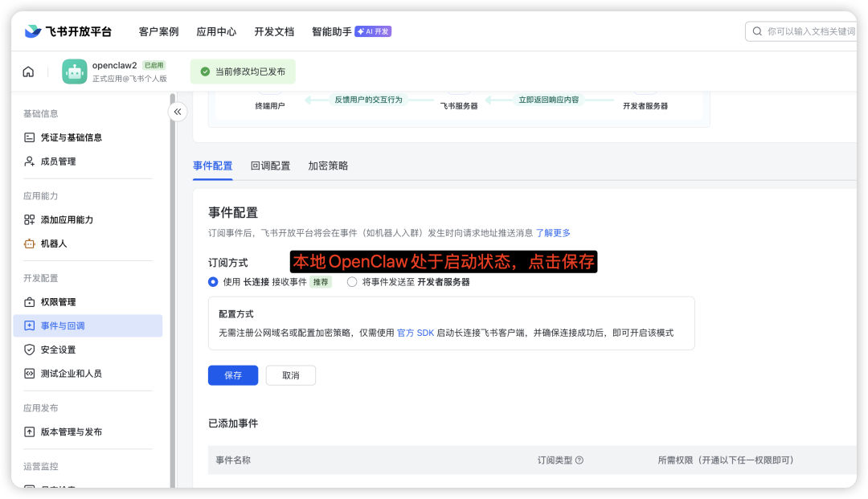The height and width of the screenshot is (499, 868).
Task: Select the 使用长连接接收事件 radio button
Action: click(211, 282)
